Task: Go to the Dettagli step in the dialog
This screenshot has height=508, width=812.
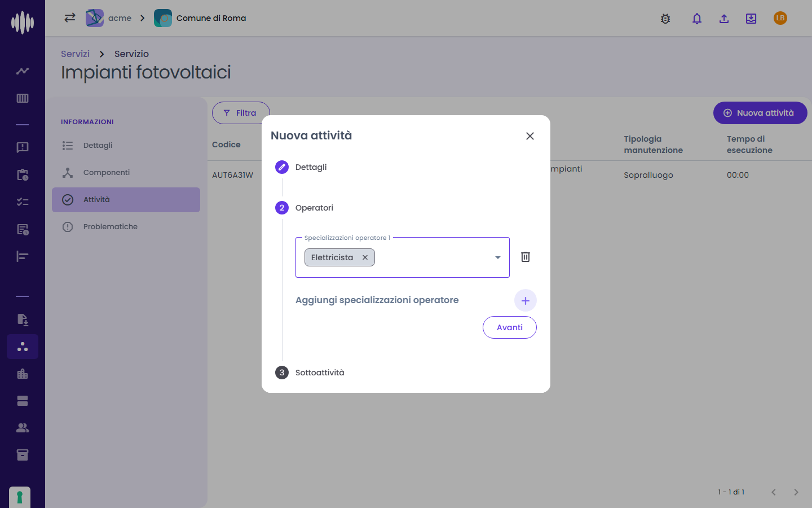Action: coord(301,167)
